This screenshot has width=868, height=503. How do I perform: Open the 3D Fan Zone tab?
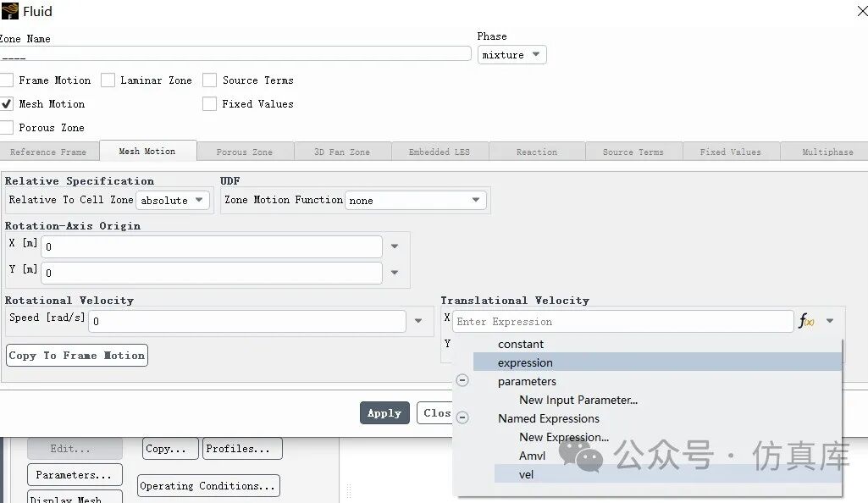(x=342, y=152)
